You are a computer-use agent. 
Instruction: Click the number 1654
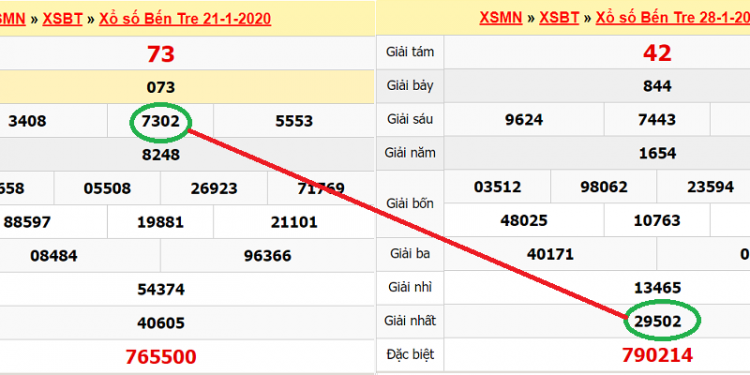click(x=657, y=154)
